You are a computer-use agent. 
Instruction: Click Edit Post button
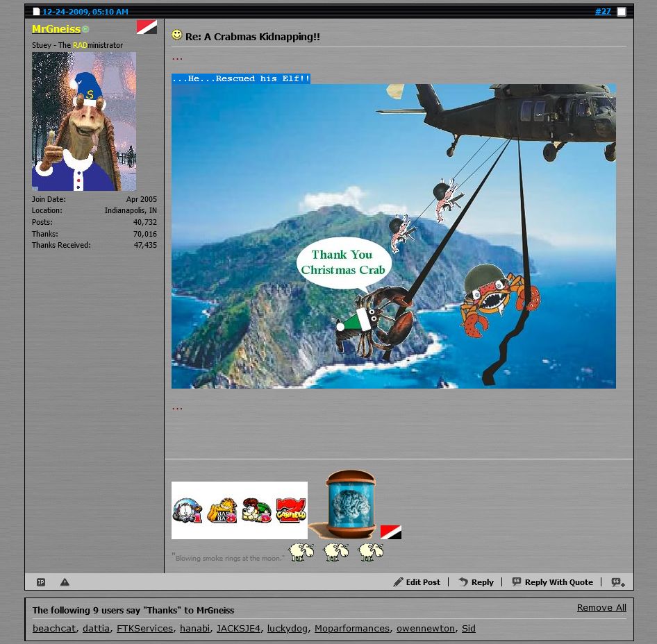coord(417,582)
